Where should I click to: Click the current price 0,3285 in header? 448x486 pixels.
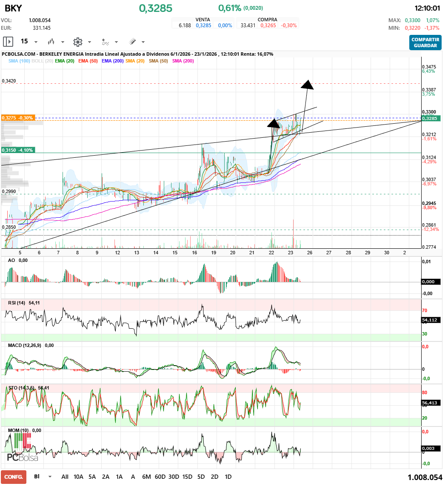(156, 9)
